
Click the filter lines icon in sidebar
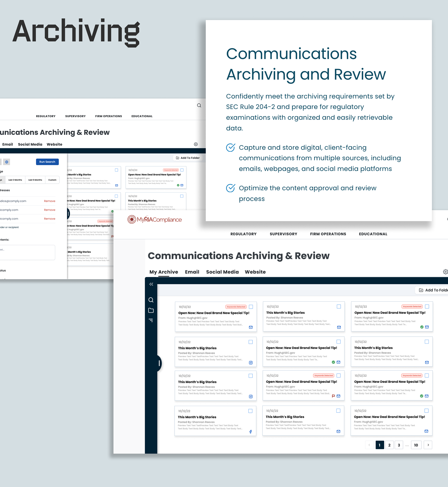click(151, 320)
